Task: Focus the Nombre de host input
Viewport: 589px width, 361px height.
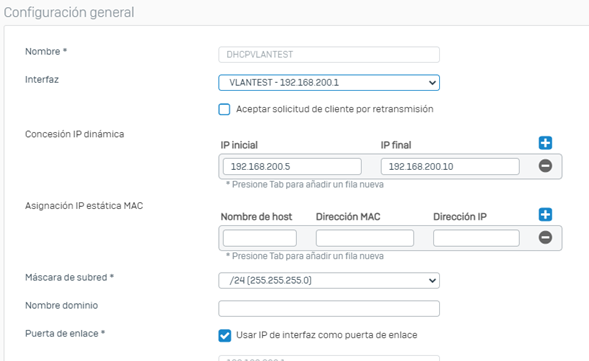Action: point(260,238)
